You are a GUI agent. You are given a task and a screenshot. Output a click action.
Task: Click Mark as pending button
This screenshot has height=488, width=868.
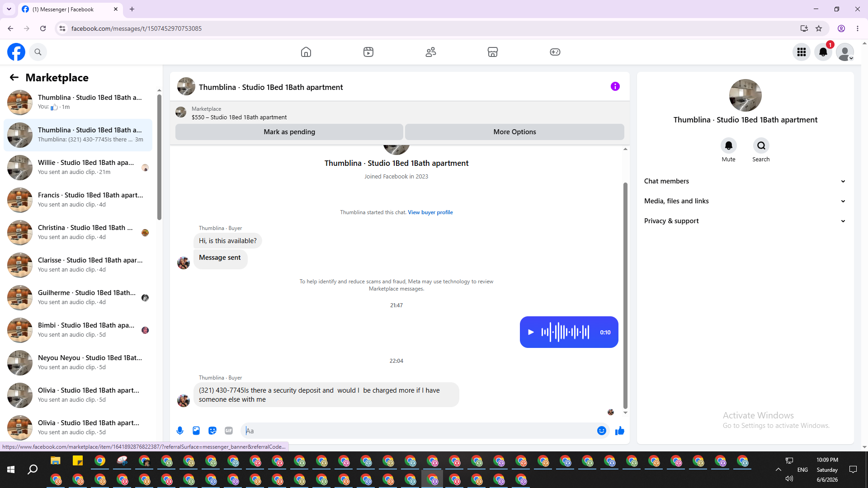click(289, 132)
